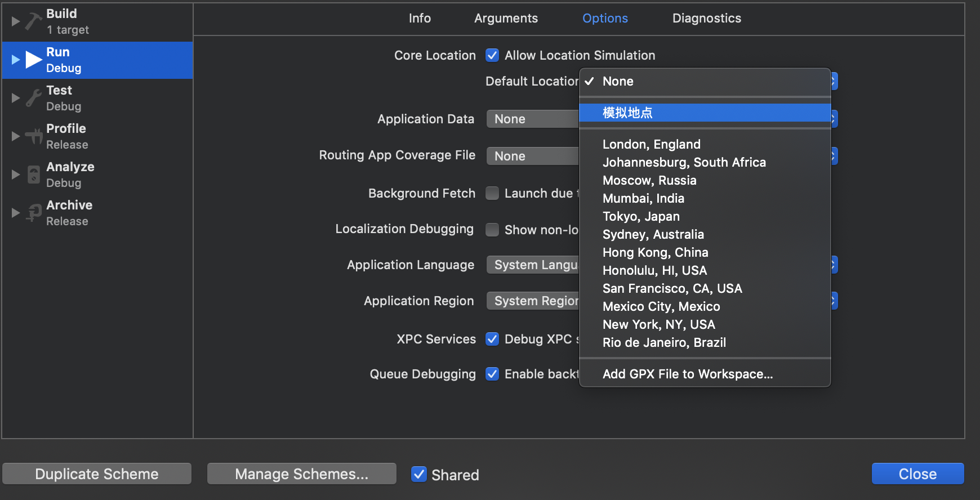The width and height of the screenshot is (980, 500).
Task: Click the Test wrench icon
Action: click(x=33, y=98)
